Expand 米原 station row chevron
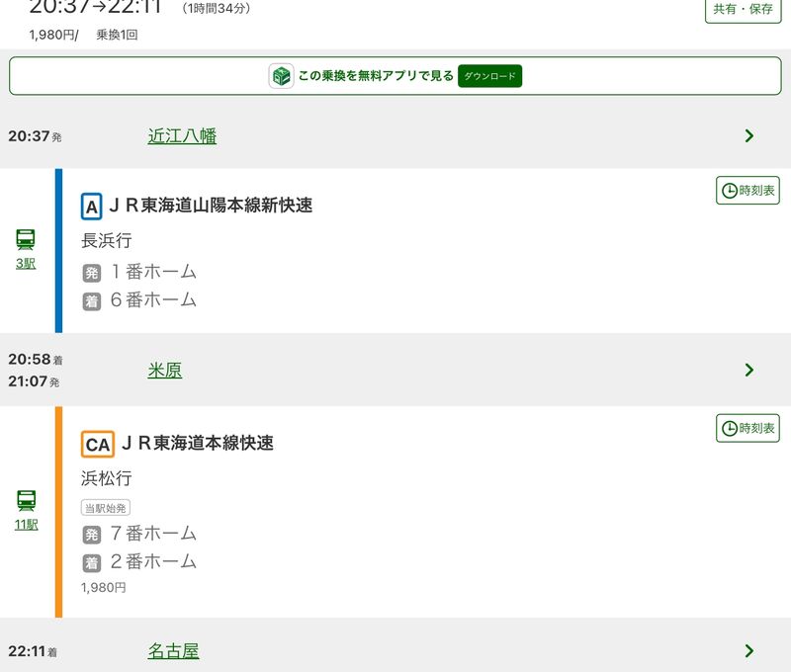The width and height of the screenshot is (791, 672). (748, 370)
